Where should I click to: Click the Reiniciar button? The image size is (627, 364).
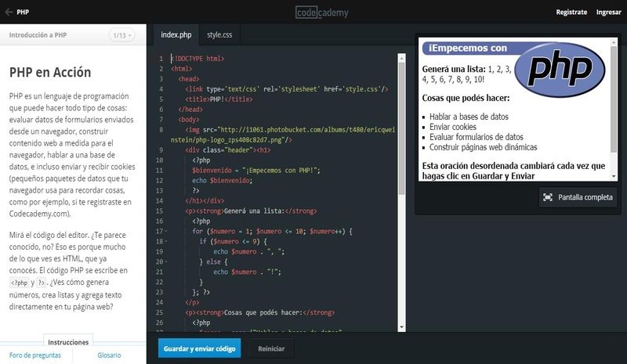click(x=271, y=348)
